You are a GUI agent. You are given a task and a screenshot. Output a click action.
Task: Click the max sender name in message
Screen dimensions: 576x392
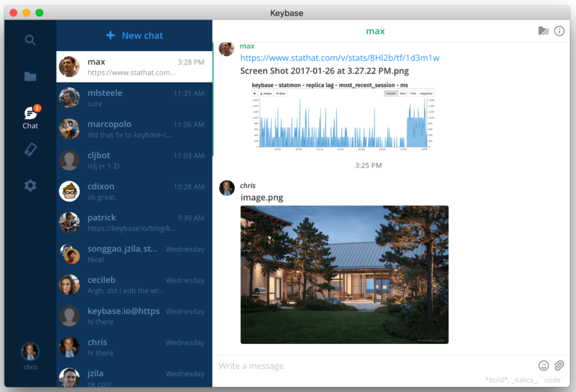click(x=247, y=46)
